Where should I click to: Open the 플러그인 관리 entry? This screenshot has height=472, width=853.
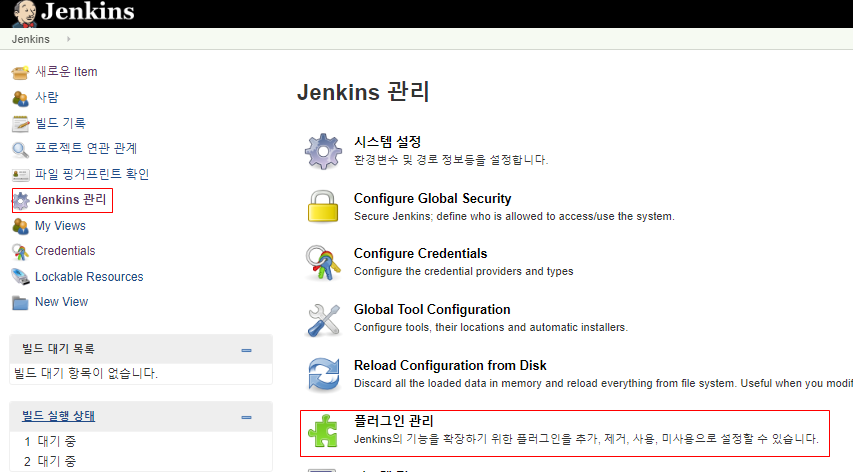(x=394, y=421)
